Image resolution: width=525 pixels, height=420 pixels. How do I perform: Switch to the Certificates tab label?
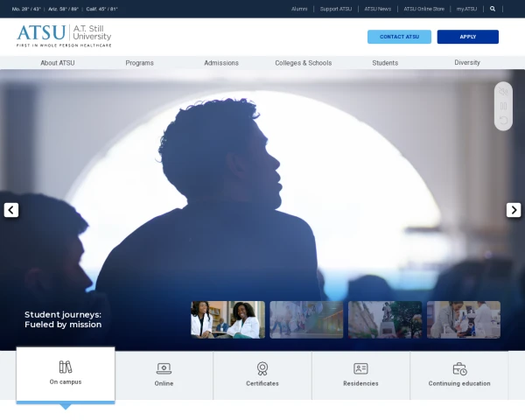[262, 383]
